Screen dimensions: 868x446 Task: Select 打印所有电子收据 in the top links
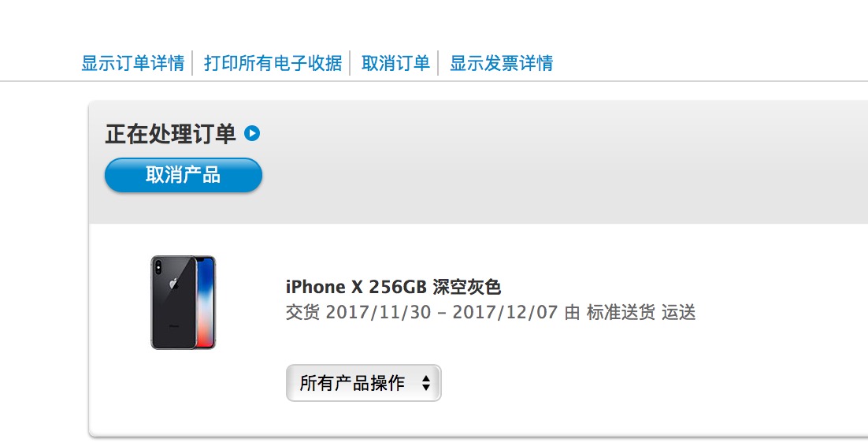[273, 63]
